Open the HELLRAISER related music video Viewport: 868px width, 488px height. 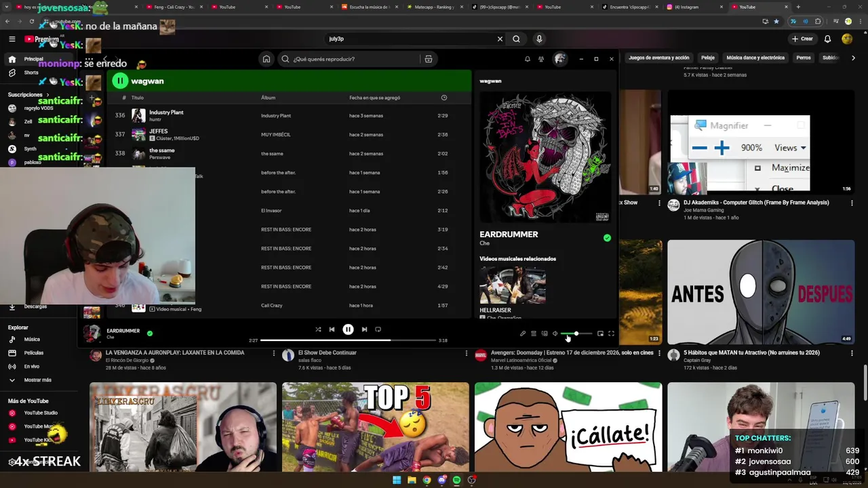512,285
